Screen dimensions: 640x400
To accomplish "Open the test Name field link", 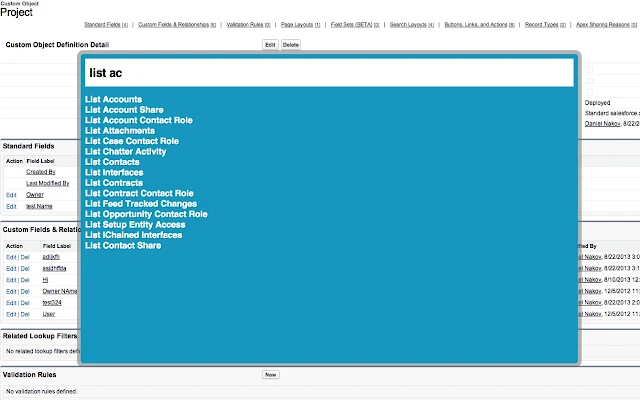I will (39, 206).
